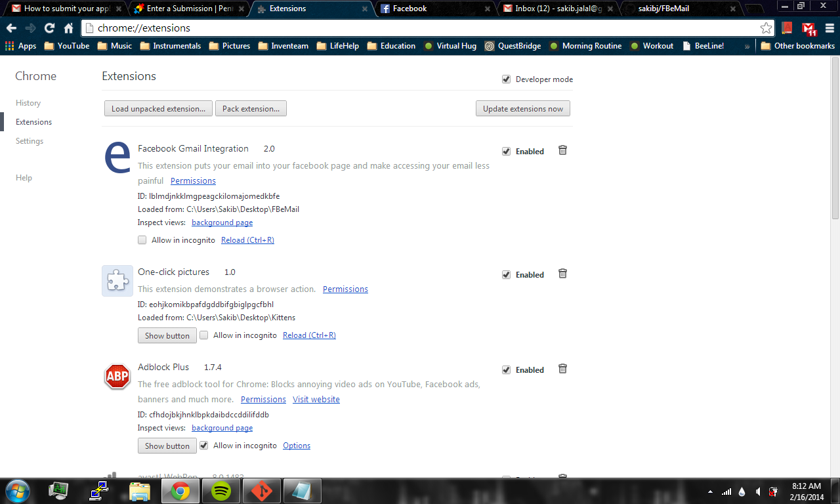Reload the page with refresh icon
The image size is (840, 504).
pos(49,28)
